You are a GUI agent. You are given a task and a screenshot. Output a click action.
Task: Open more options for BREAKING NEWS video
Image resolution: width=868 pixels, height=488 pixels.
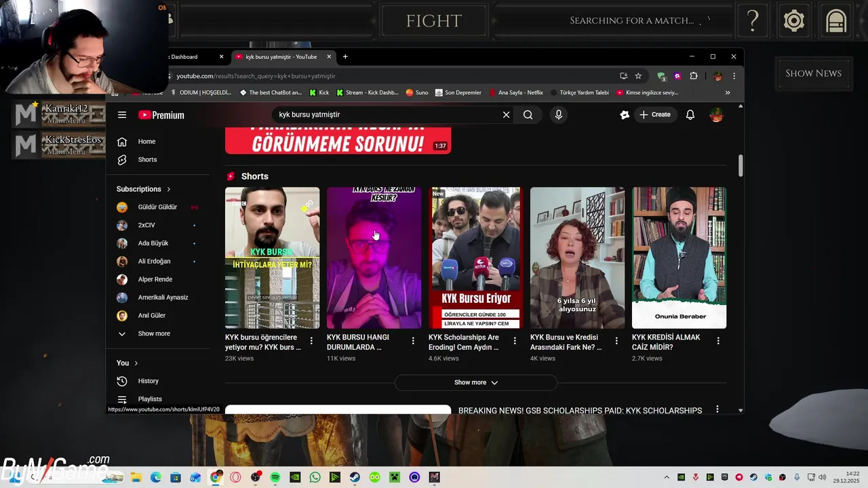(717, 409)
